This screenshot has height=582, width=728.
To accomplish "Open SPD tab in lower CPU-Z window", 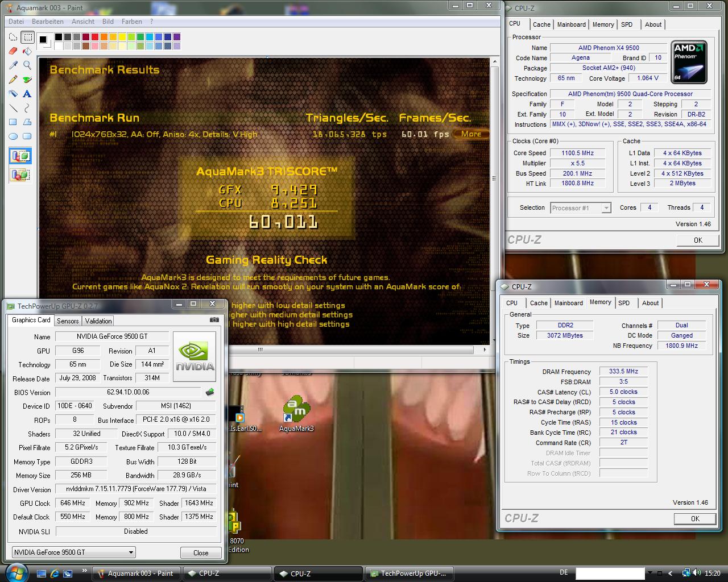I will (624, 303).
